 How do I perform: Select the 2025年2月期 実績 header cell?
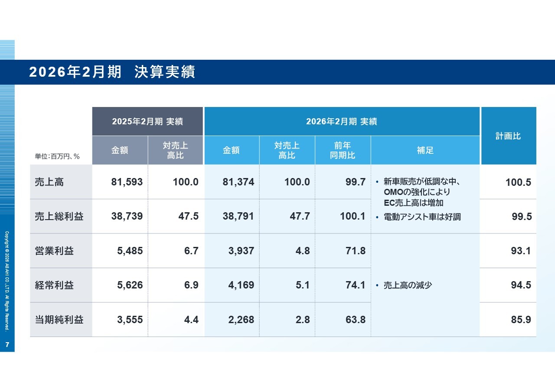(147, 122)
